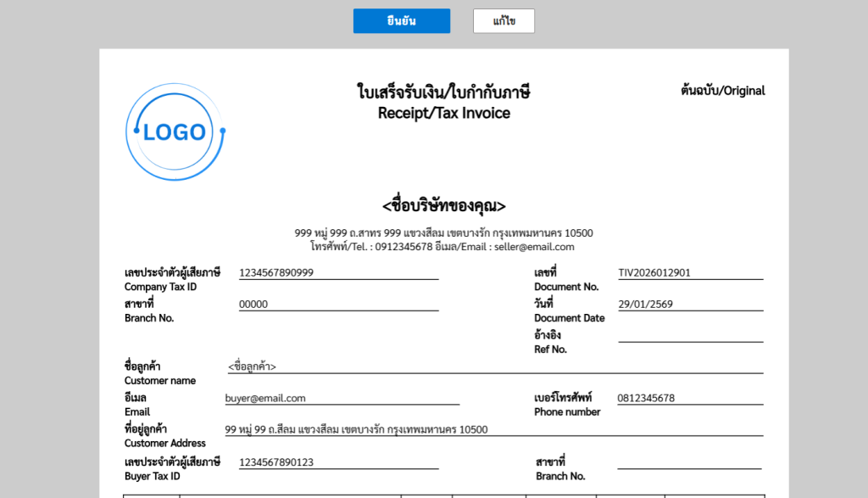Select Buyer Tax ID value 1234567890123

pos(276,462)
